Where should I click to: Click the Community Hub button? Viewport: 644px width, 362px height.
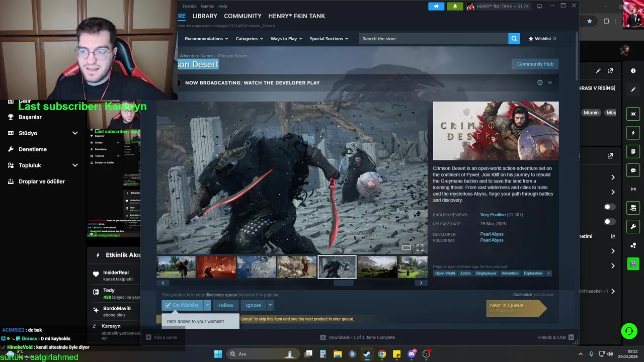[x=535, y=64]
